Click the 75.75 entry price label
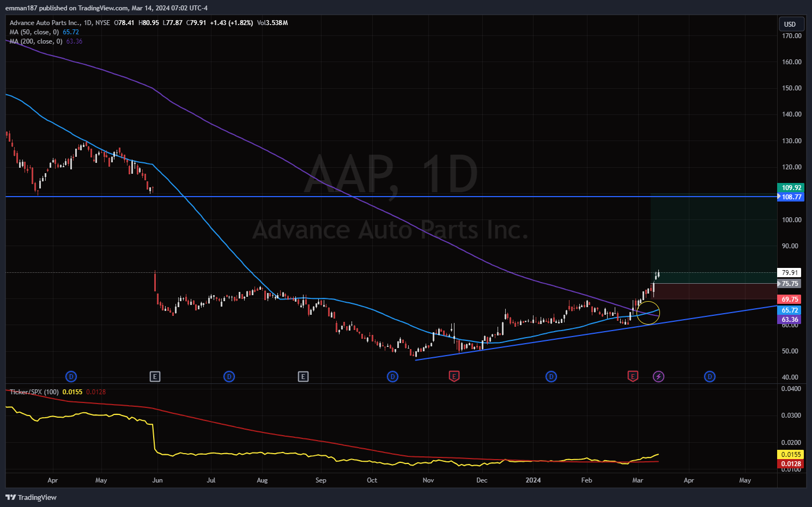Image resolution: width=812 pixels, height=507 pixels. pyautogui.click(x=790, y=284)
